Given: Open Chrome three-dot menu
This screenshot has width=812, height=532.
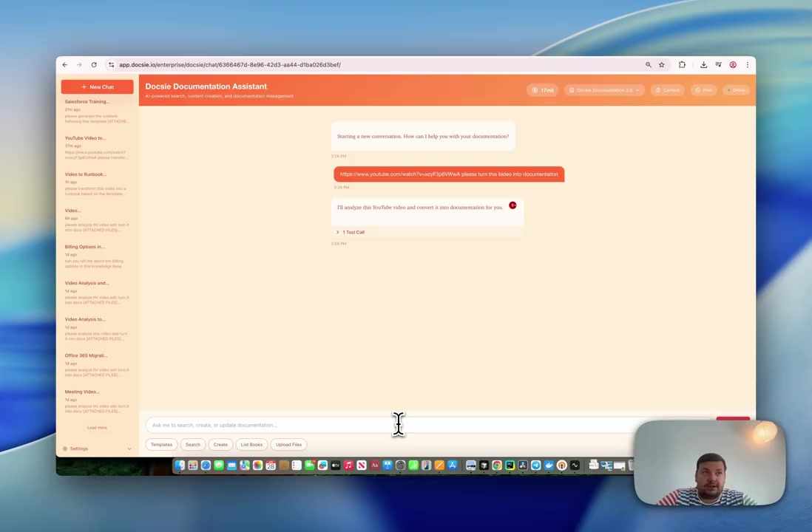Looking at the screenshot, I should (x=747, y=65).
